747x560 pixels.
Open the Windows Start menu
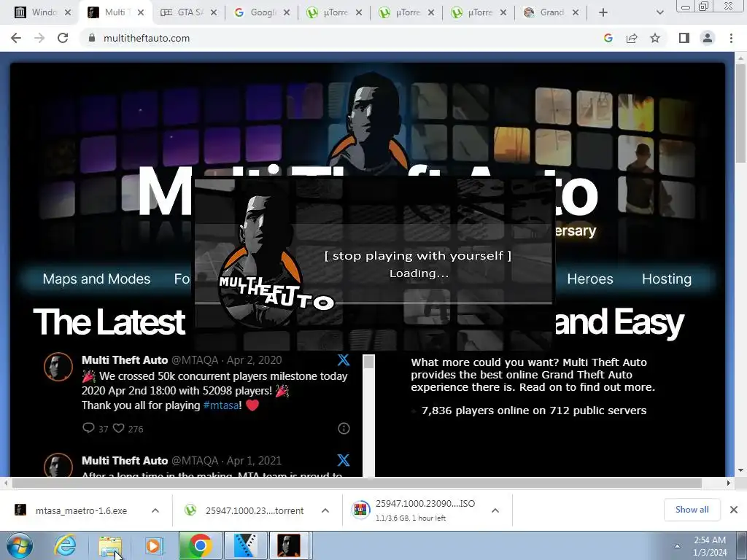tap(20, 545)
